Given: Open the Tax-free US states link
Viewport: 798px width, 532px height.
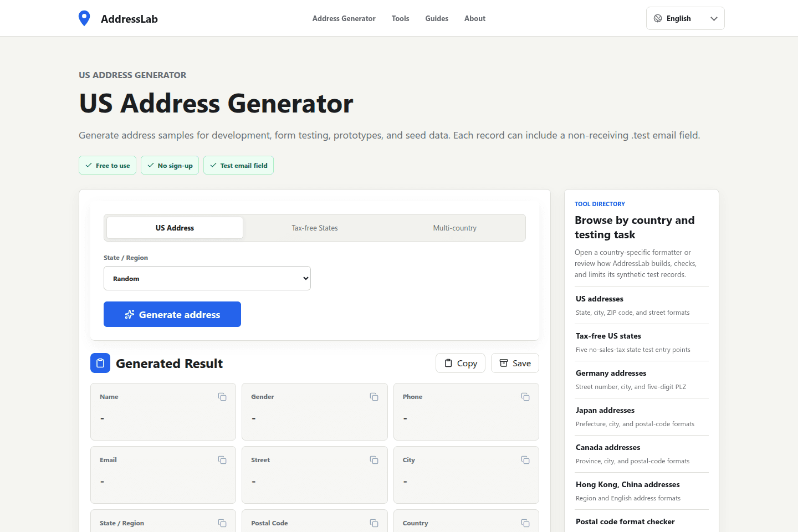Looking at the screenshot, I should pos(642,342).
